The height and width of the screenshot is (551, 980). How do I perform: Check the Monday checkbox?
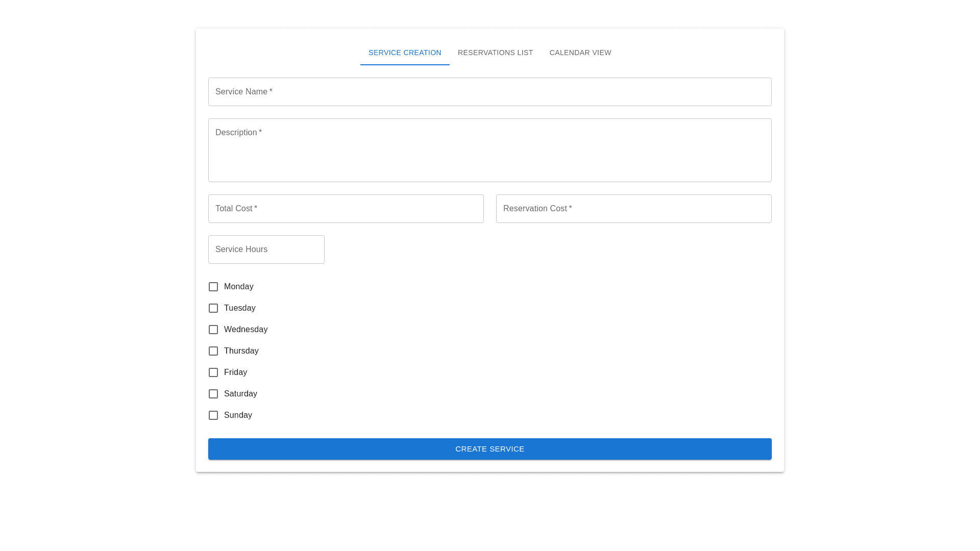213,287
